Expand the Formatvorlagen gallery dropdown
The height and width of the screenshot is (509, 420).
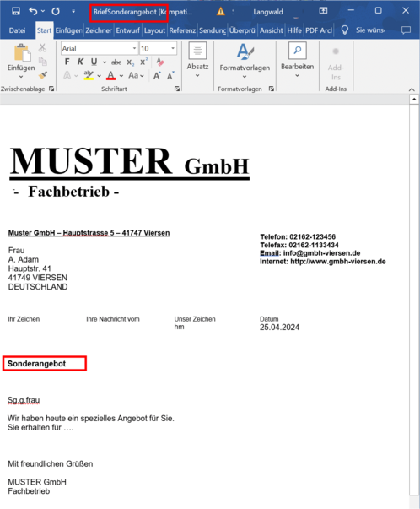pos(245,77)
